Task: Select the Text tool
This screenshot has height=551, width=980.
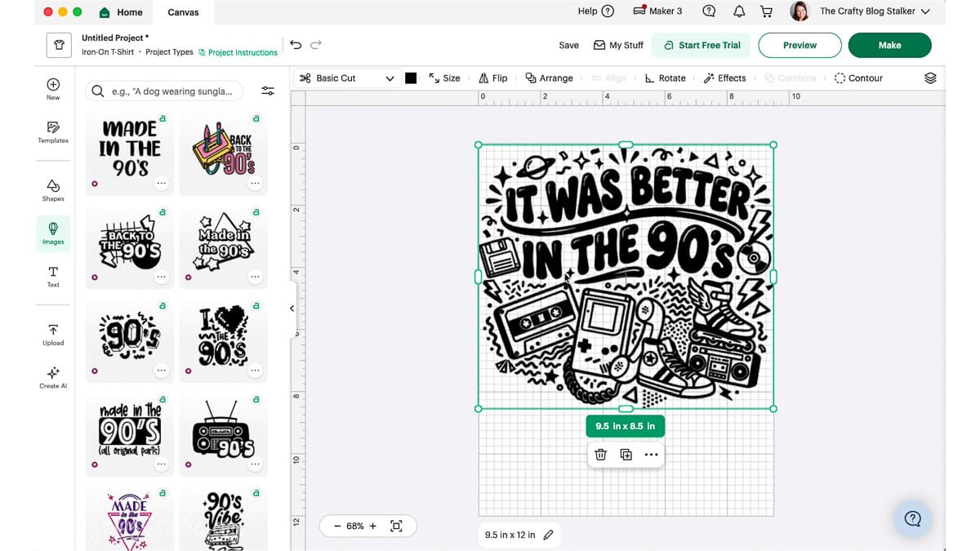Action: [53, 276]
